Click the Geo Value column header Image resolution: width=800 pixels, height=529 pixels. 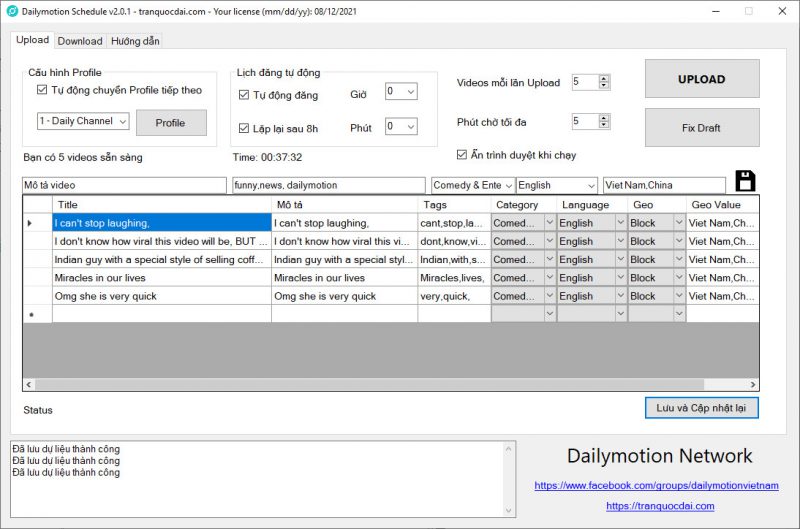(x=722, y=205)
